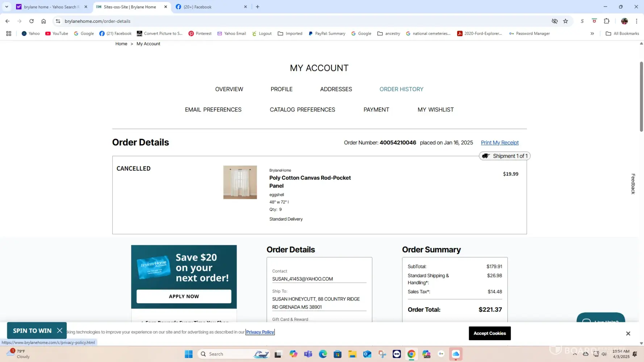
Task: Click the Print My Receipt link
Action: 499,143
